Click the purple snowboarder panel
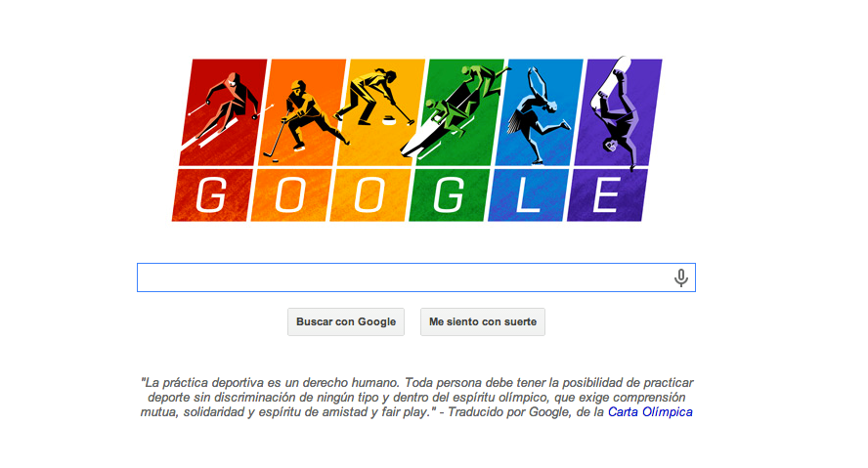 (x=619, y=112)
